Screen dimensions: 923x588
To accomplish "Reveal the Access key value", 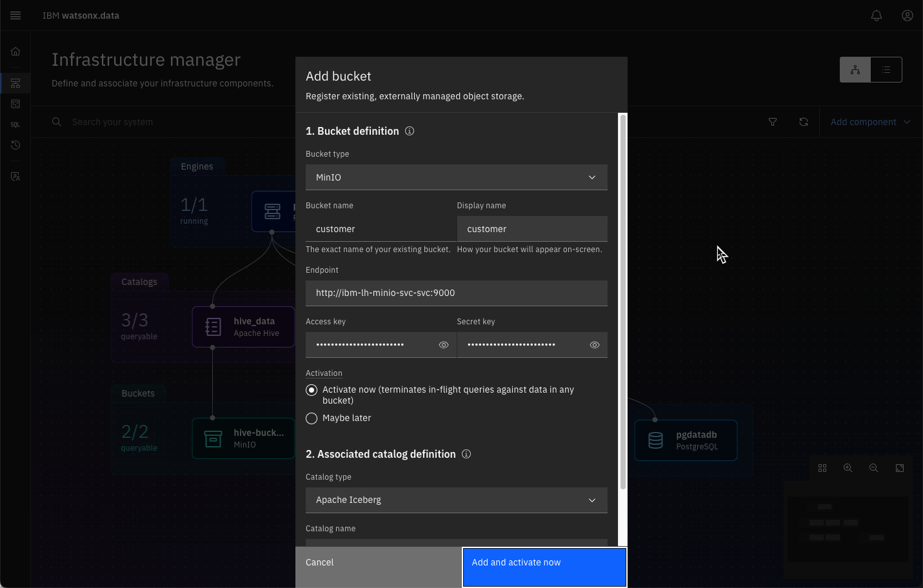I will 444,345.
